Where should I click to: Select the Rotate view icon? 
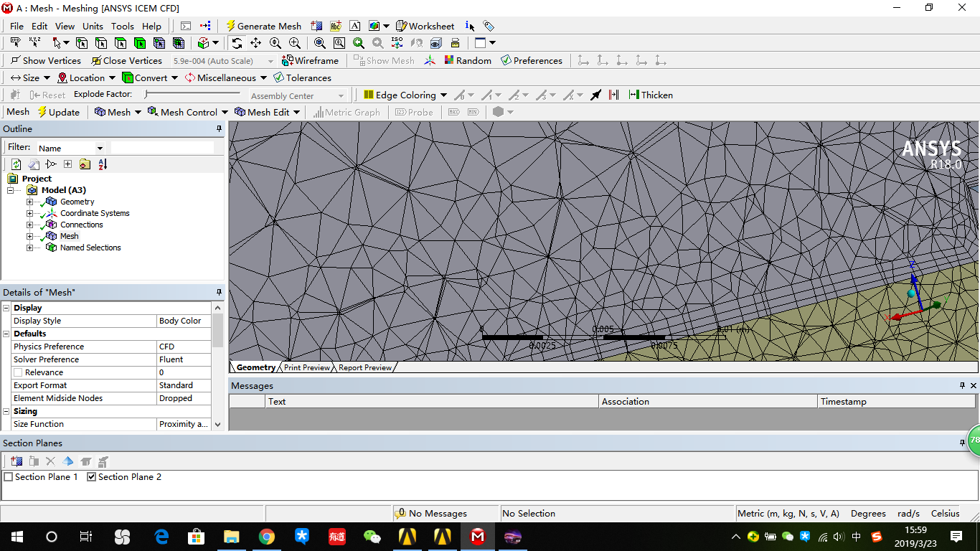coord(236,42)
